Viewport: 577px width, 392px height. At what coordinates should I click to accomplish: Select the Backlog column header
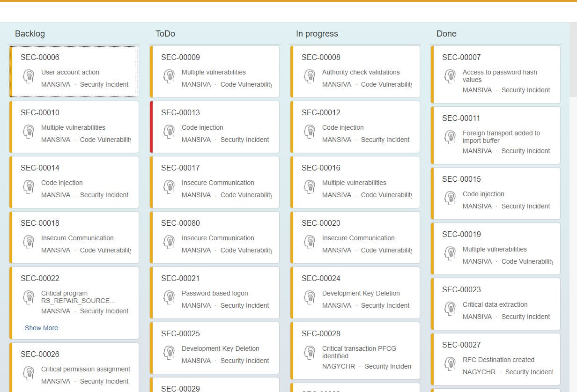click(x=30, y=34)
